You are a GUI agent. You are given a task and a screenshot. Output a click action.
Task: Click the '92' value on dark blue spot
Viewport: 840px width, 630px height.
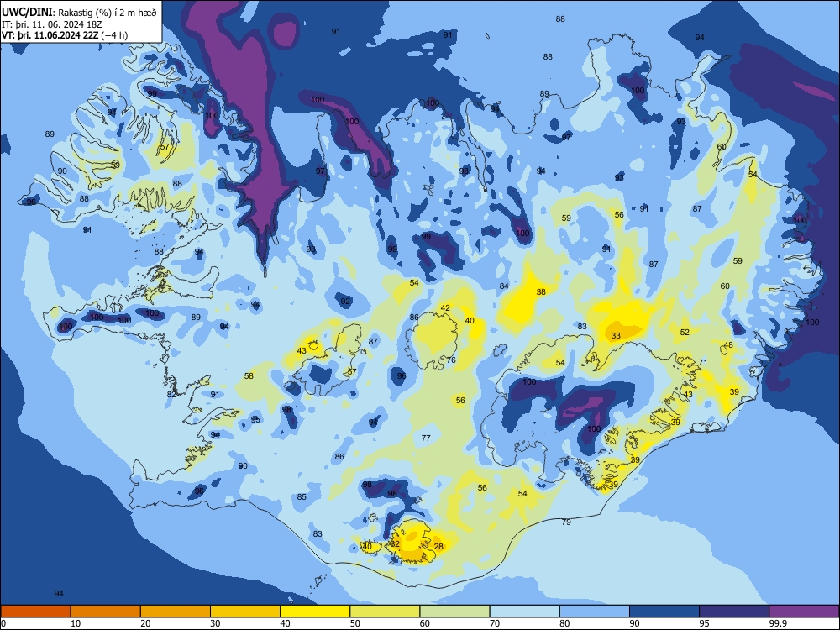click(x=345, y=301)
